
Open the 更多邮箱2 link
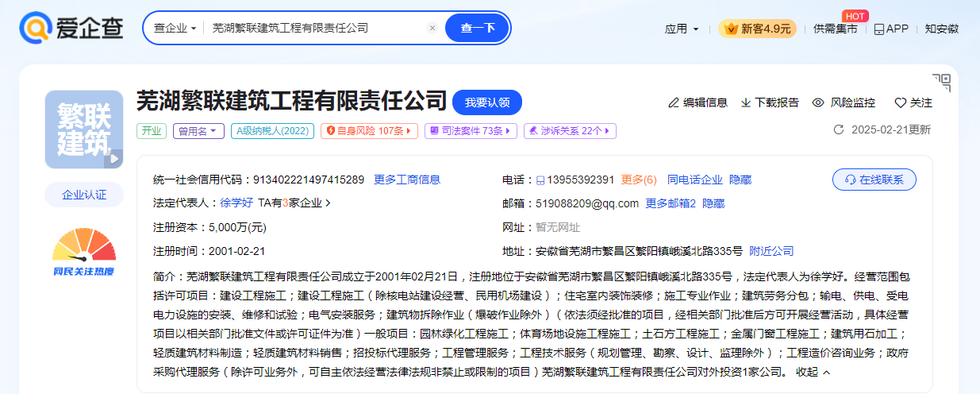[x=671, y=203]
